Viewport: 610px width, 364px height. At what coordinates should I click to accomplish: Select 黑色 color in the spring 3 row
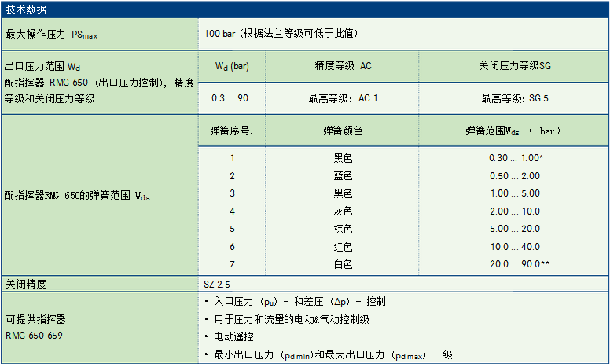pos(343,193)
